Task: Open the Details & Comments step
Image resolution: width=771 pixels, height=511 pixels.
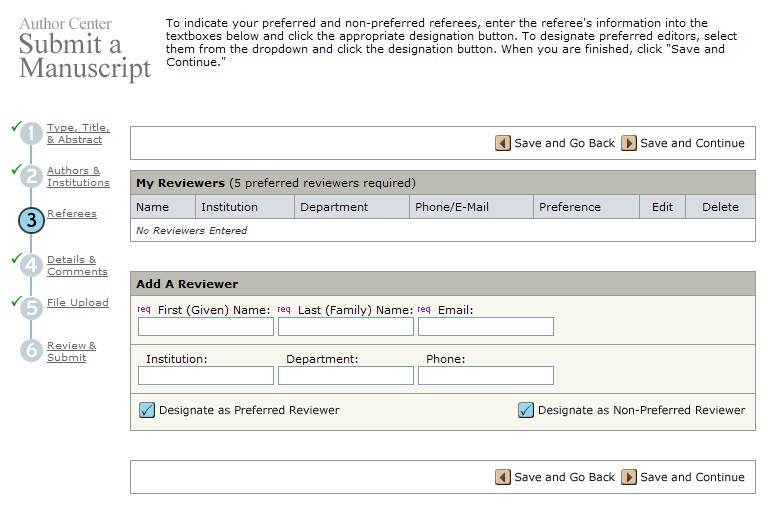Action: [x=77, y=266]
